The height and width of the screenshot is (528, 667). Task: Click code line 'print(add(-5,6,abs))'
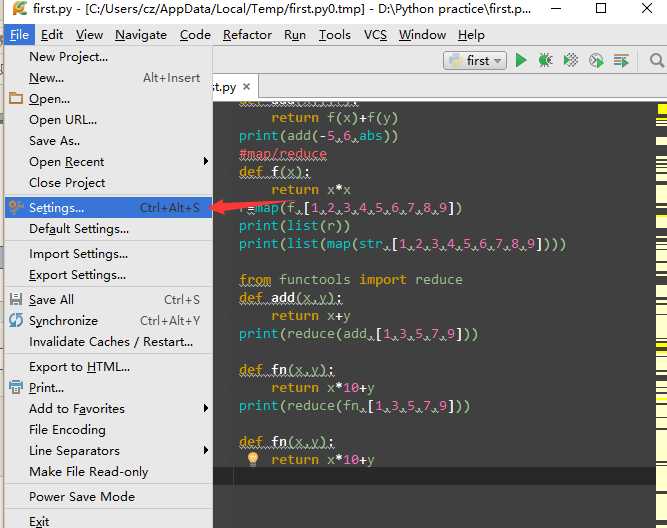[x=319, y=136]
